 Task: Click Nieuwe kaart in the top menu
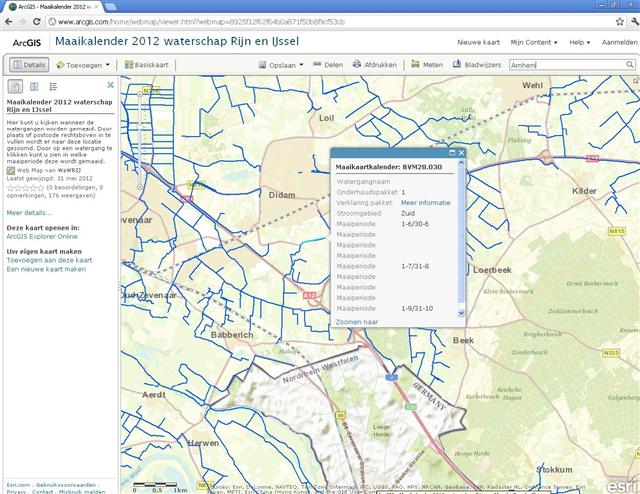478,42
